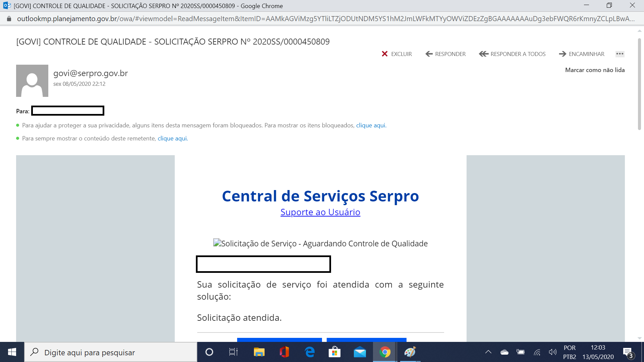The width and height of the screenshot is (644, 362).
Task: Enable battery saver via the battery tray icon
Action: [521, 352]
